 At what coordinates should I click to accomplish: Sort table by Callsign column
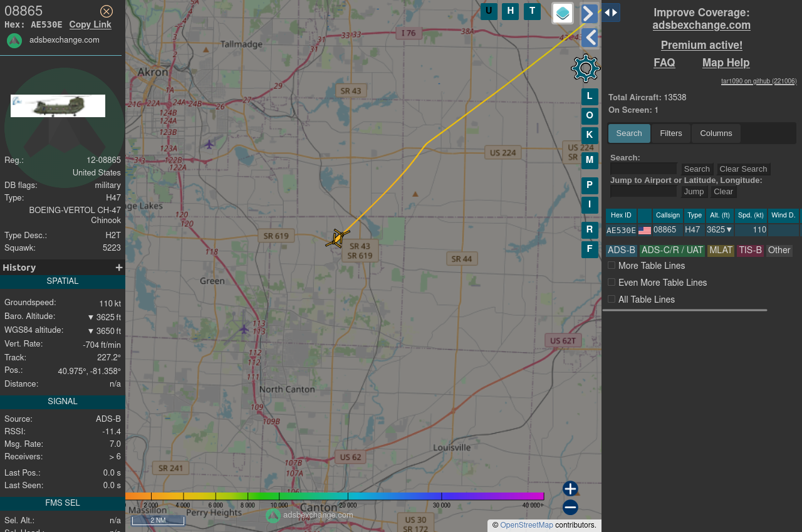pos(668,216)
